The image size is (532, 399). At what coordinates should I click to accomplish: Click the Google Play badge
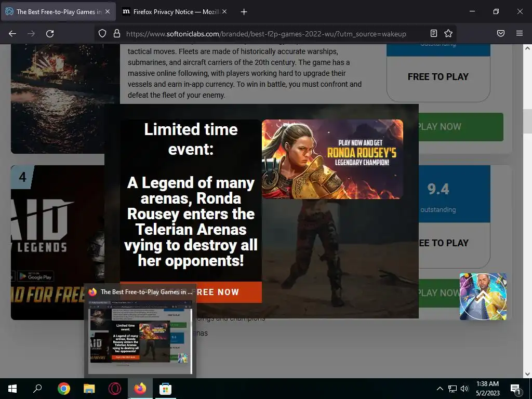(35, 276)
